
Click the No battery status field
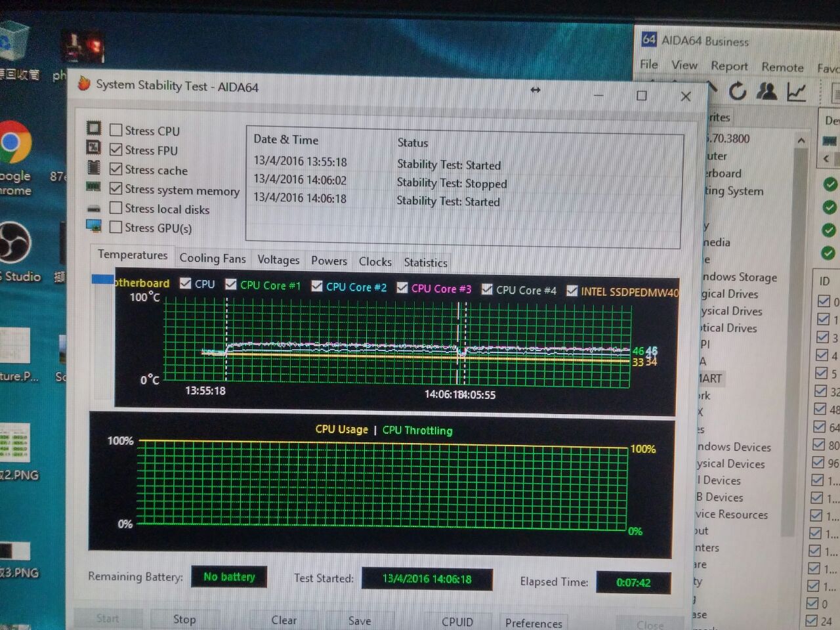click(x=229, y=577)
